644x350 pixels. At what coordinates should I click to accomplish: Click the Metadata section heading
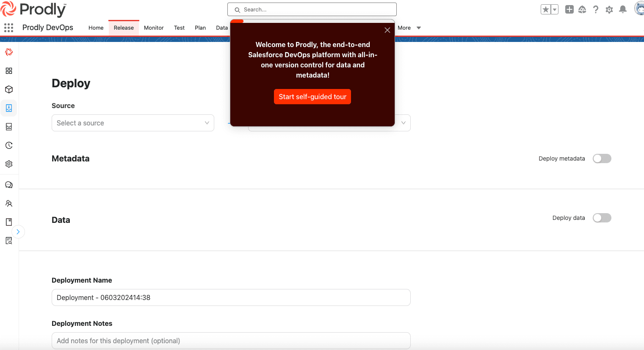coord(71,158)
